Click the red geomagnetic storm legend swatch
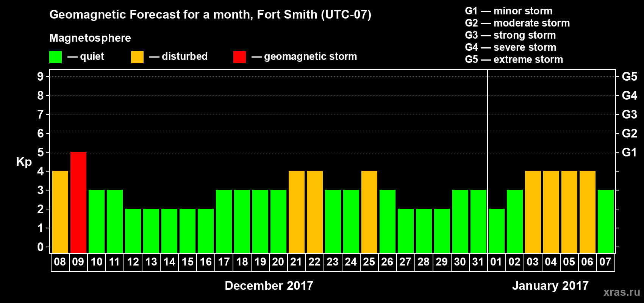Image resolution: width=644 pixels, height=303 pixels. pos(239,57)
